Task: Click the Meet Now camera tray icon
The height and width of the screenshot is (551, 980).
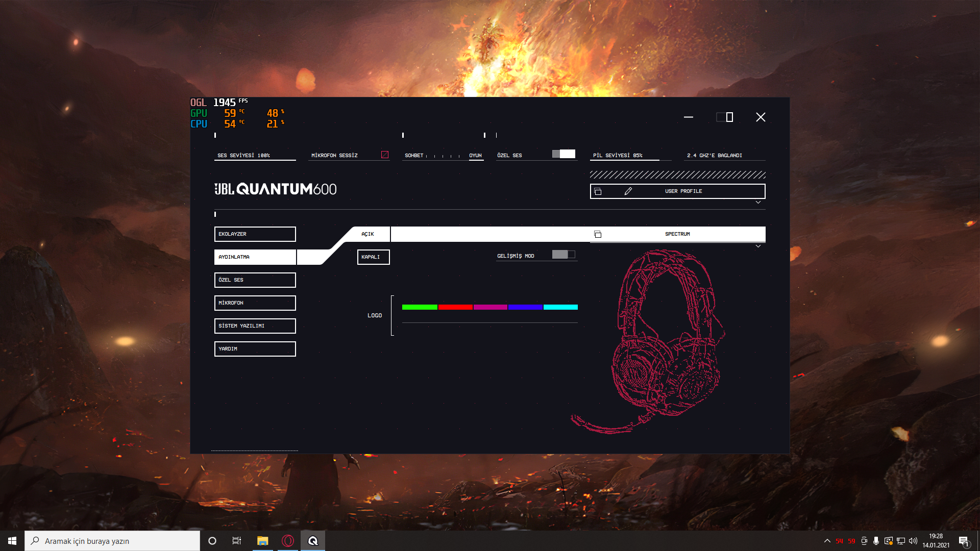Action: [864, 541]
